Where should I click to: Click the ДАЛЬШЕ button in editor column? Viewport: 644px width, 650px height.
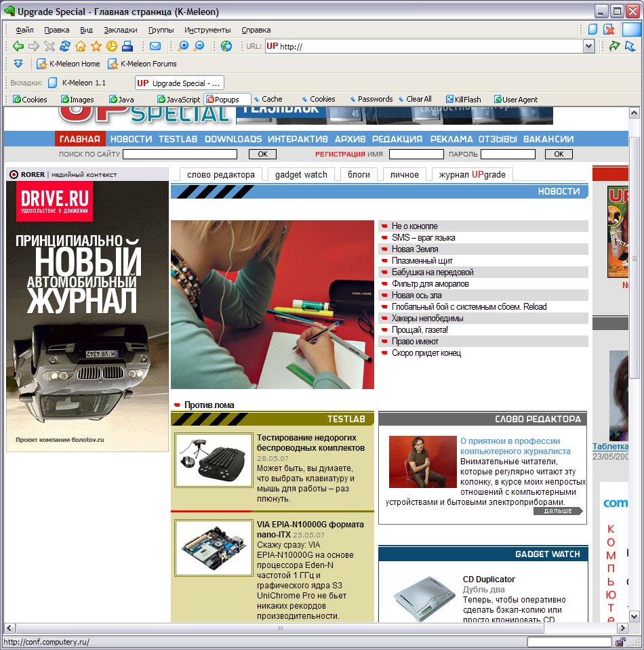point(558,511)
